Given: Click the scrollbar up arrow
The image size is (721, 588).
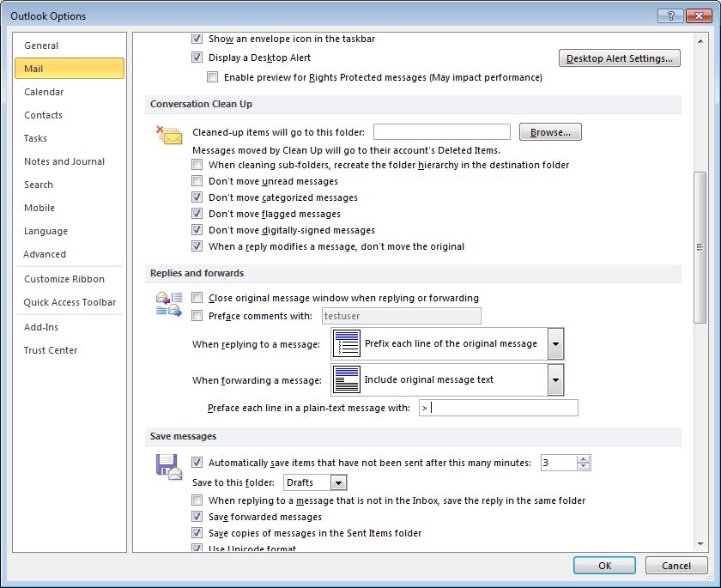Looking at the screenshot, I should 700,41.
